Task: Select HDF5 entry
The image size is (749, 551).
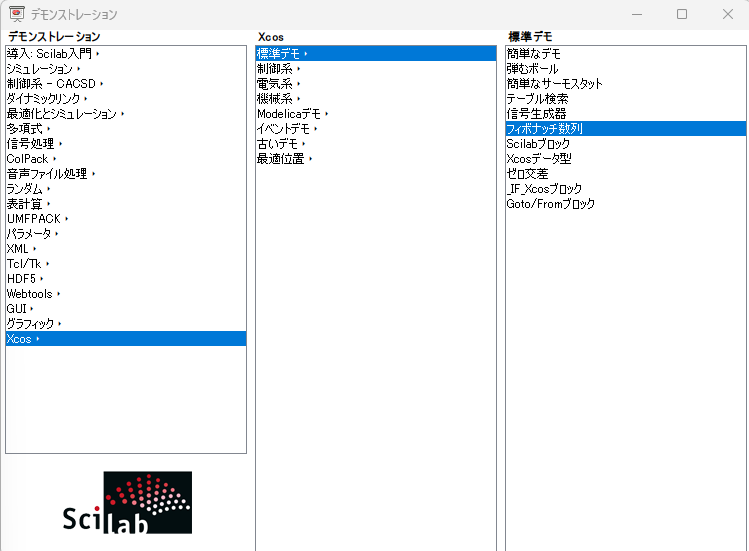Action: [126, 279]
